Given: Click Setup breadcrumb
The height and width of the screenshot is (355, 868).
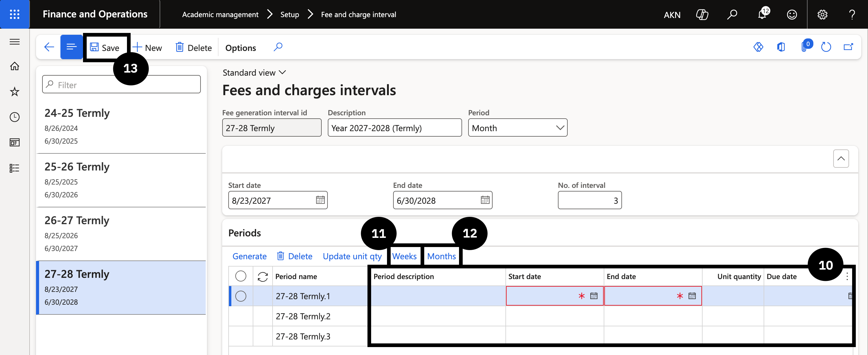Looking at the screenshot, I should (x=289, y=14).
